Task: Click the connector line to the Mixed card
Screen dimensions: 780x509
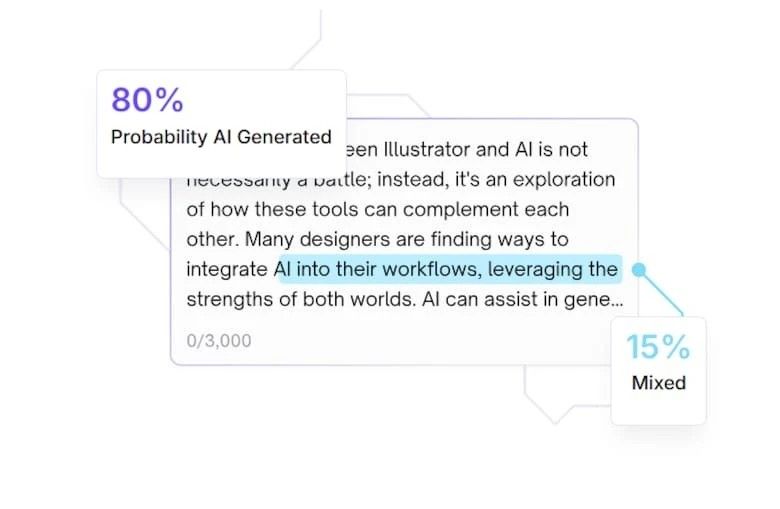Action: [x=663, y=295]
